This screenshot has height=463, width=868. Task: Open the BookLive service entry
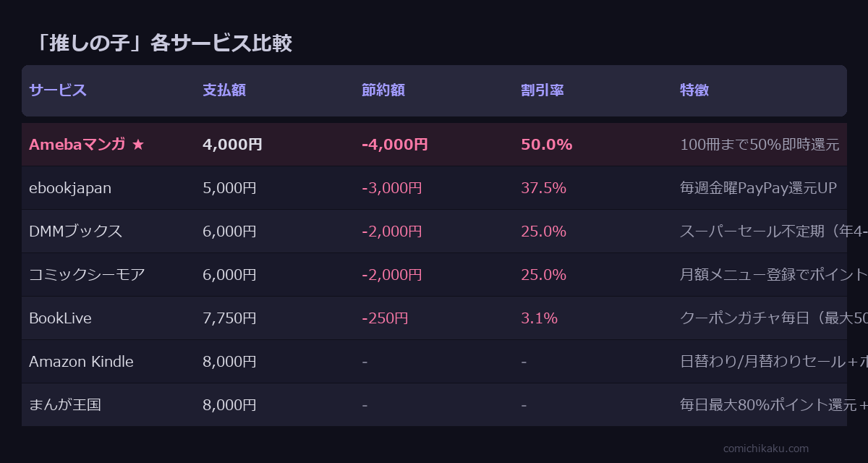pos(60,318)
